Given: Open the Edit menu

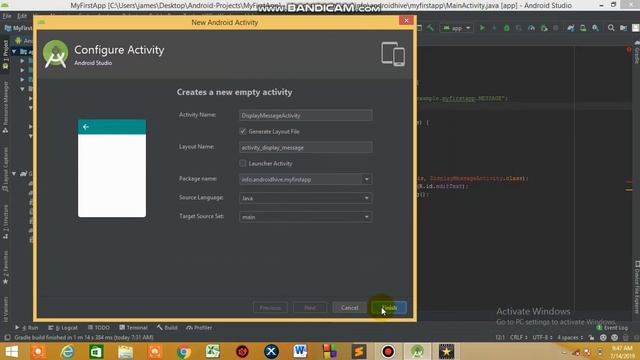Looking at the screenshot, I should click(22, 16).
